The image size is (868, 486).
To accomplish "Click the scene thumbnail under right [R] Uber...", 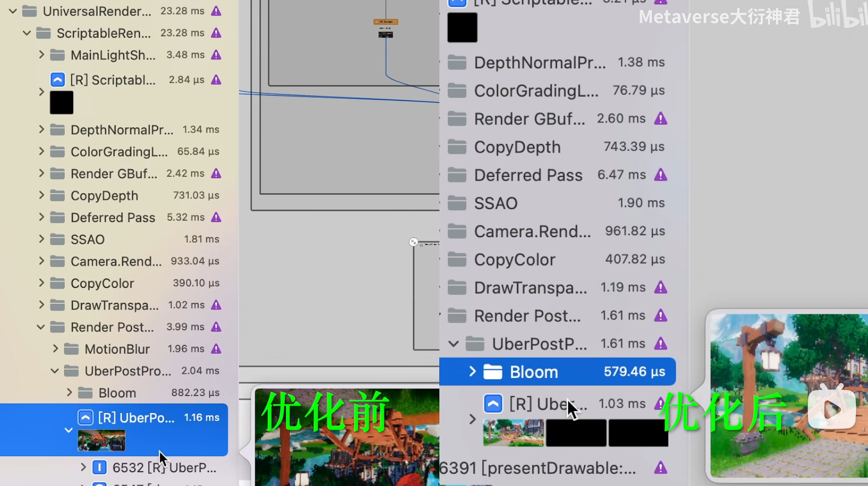I will click(513, 432).
